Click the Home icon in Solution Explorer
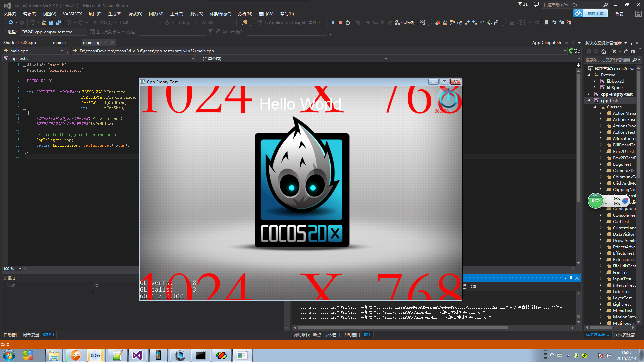Image resolution: width=644 pixels, height=362 pixels. pyautogui.click(x=604, y=51)
